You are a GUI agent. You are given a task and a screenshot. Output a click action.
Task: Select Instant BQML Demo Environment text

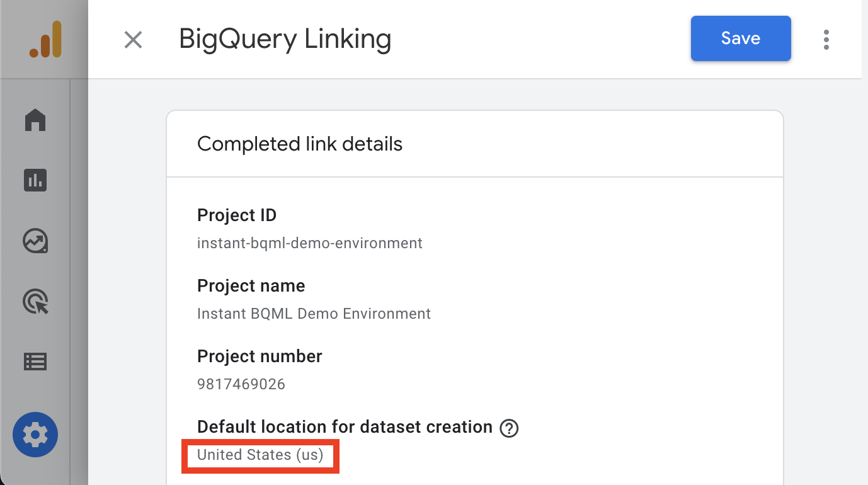[314, 314]
